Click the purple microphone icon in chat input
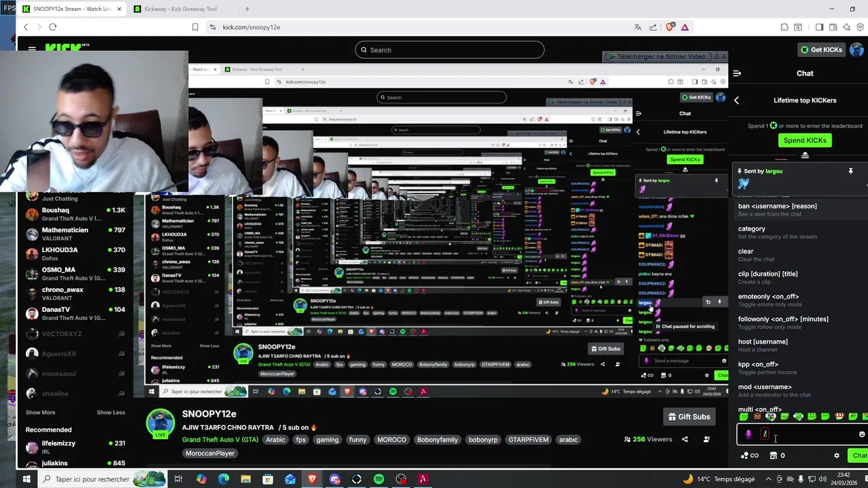 (x=748, y=434)
